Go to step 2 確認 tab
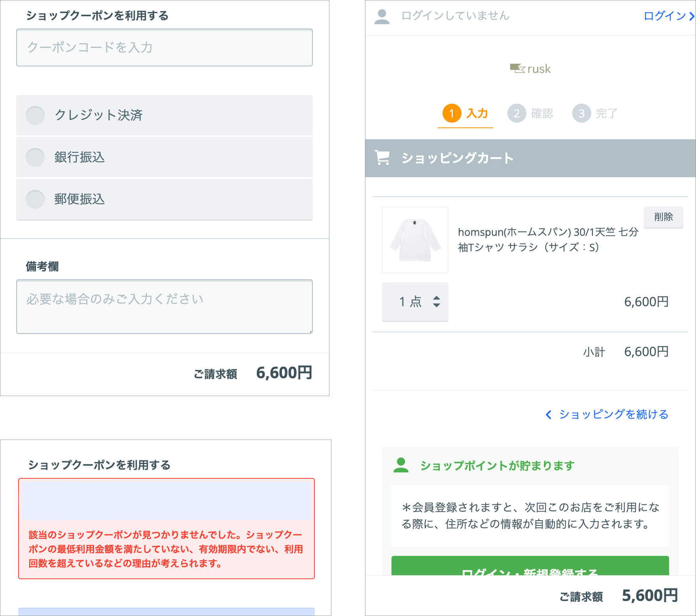 pyautogui.click(x=530, y=114)
